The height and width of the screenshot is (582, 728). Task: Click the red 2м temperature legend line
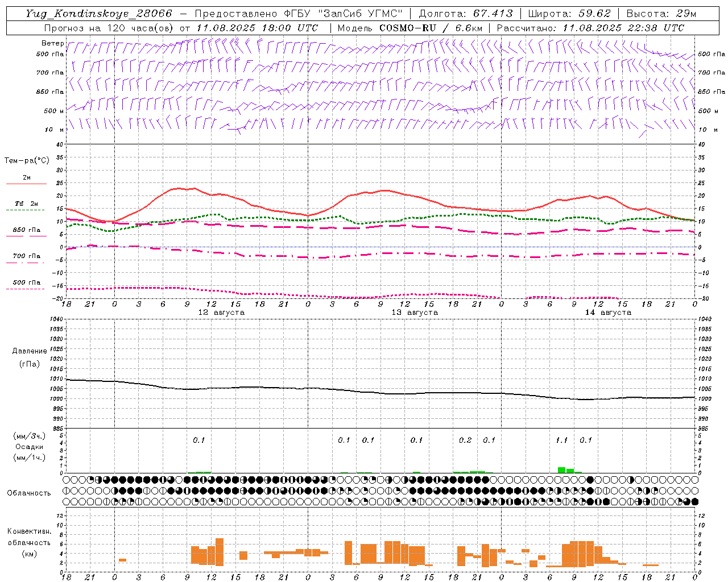(x=26, y=184)
